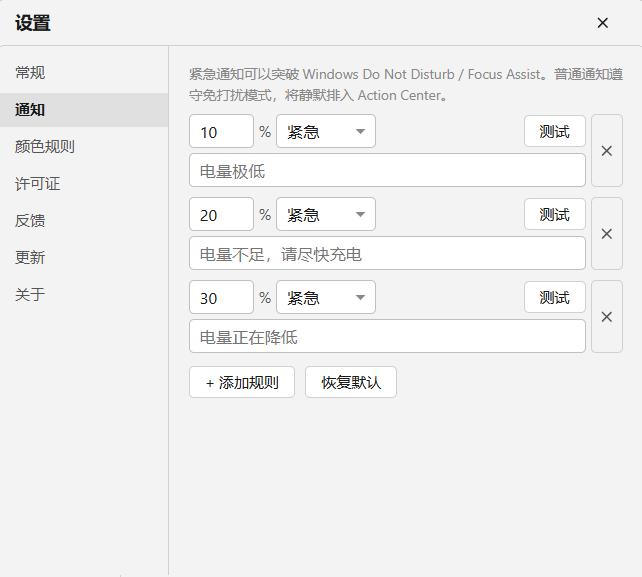The height and width of the screenshot is (577, 642).
Task: Click 测试 button for 30% rule
Action: click(x=555, y=297)
